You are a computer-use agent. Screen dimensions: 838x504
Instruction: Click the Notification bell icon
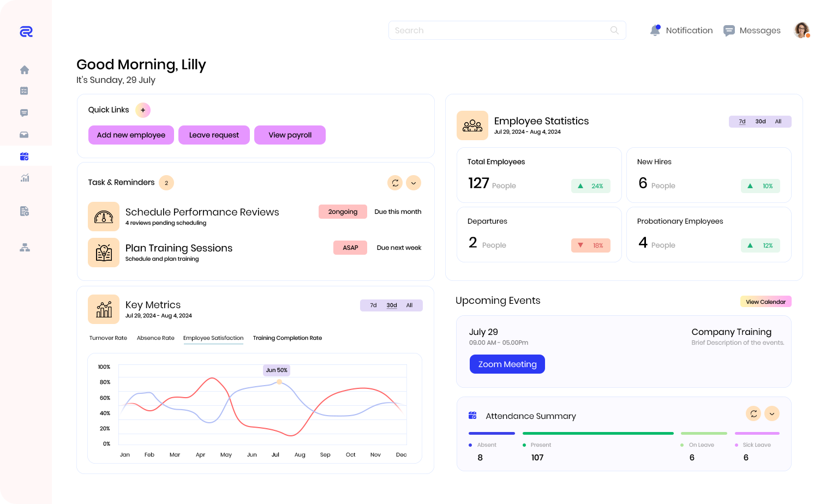click(655, 31)
